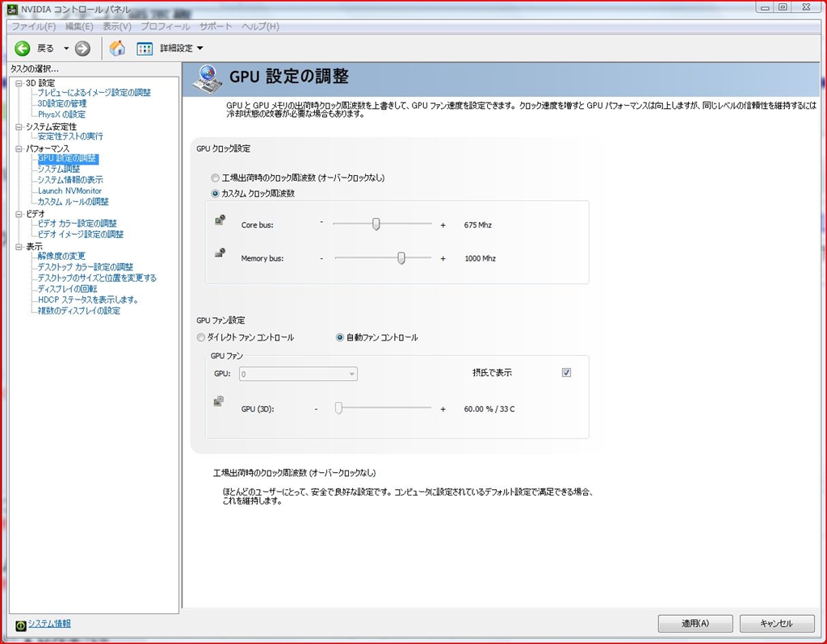The width and height of the screenshot is (827, 644).
Task: Open the 詳細設定 dropdown arrow
Action: click(x=200, y=48)
